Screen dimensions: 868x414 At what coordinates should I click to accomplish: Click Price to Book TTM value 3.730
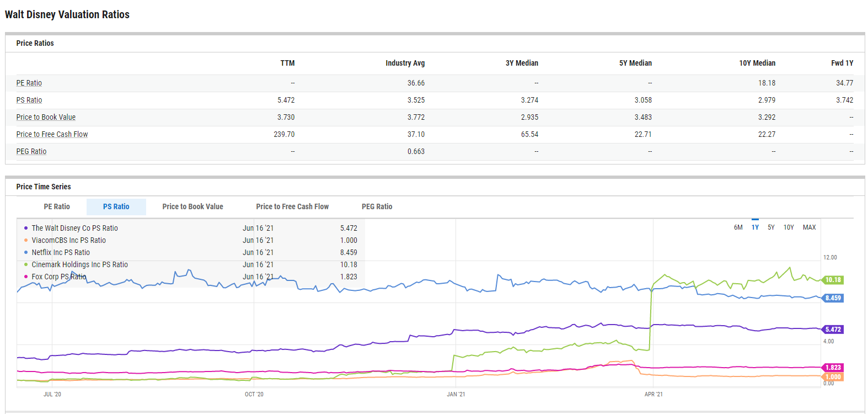[x=286, y=117]
